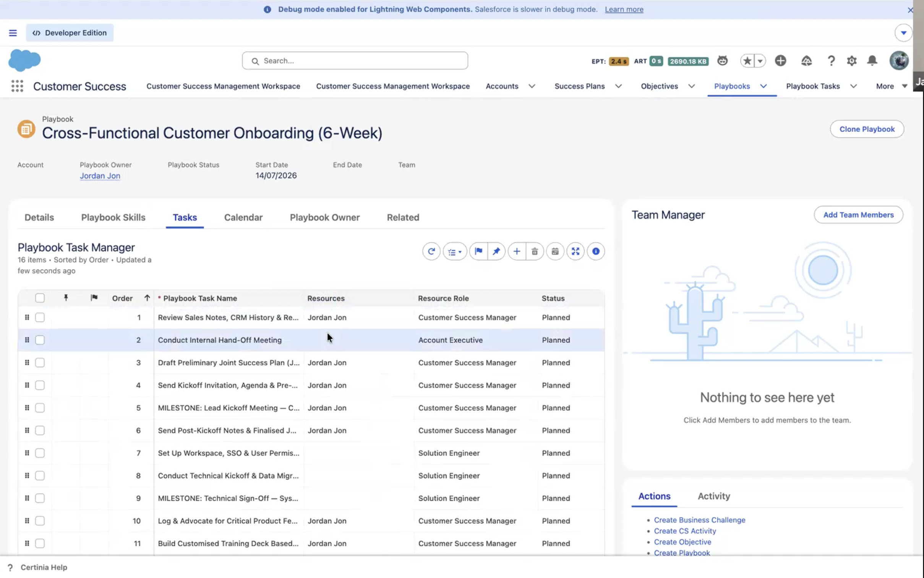Select checkbox for Conduct Technical Kickoff task
This screenshot has height=578, width=924.
(40, 475)
